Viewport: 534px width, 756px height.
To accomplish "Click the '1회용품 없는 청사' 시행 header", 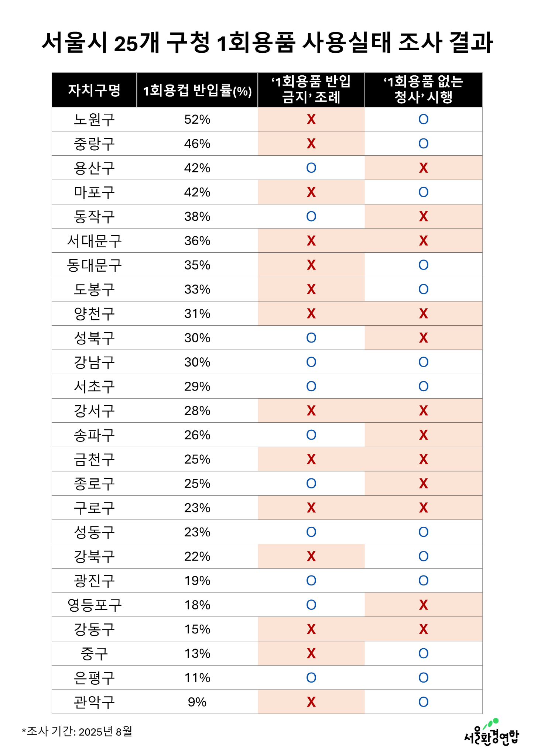I will [423, 90].
